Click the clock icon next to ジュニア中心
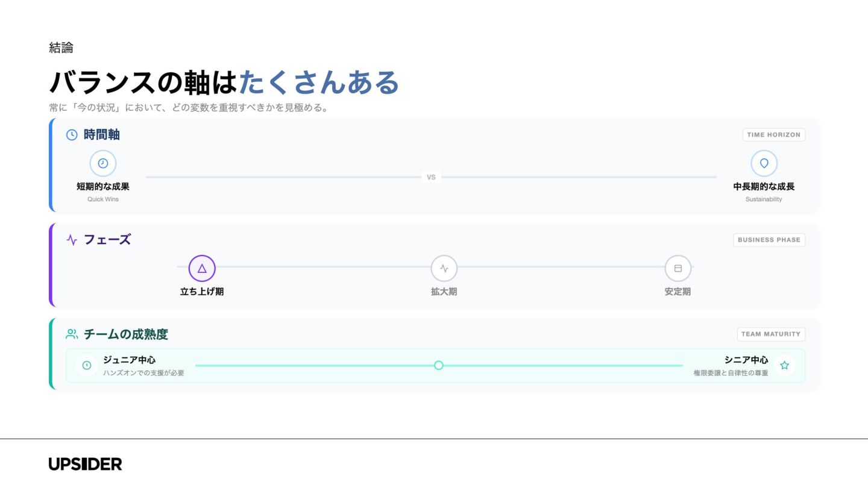 [87, 365]
